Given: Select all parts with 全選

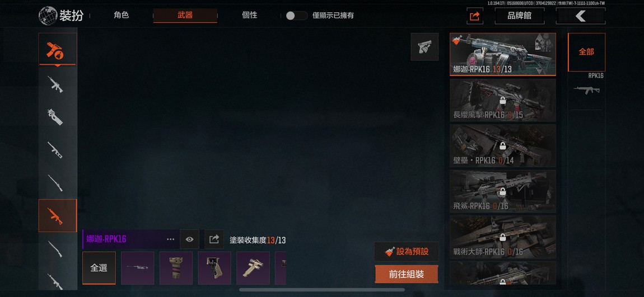Looking at the screenshot, I should [x=99, y=268].
